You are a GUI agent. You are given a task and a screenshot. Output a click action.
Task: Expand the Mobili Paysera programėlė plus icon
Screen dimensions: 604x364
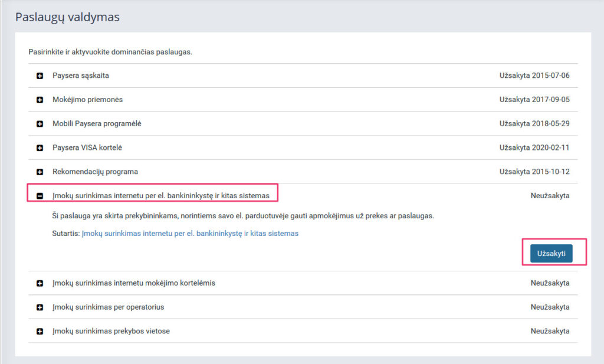[40, 124]
